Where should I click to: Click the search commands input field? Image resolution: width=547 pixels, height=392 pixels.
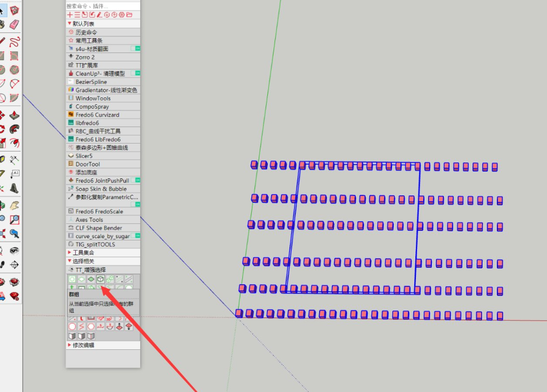pos(103,6)
